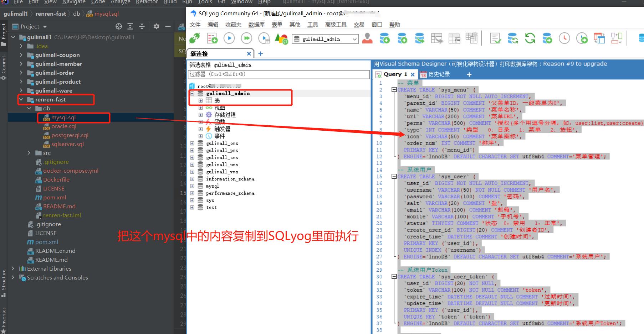Open the 文件 menu in SQLyog
The height and width of the screenshot is (334, 644).
(195, 25)
